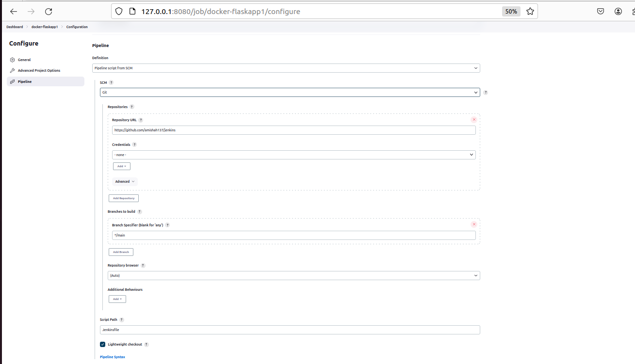
Task: Open the Repository URL help question mark
Action: 141,120
